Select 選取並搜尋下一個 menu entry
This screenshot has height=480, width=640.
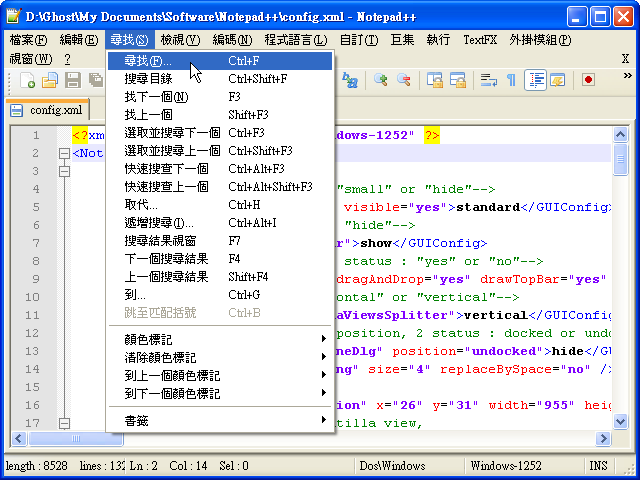coord(220,133)
